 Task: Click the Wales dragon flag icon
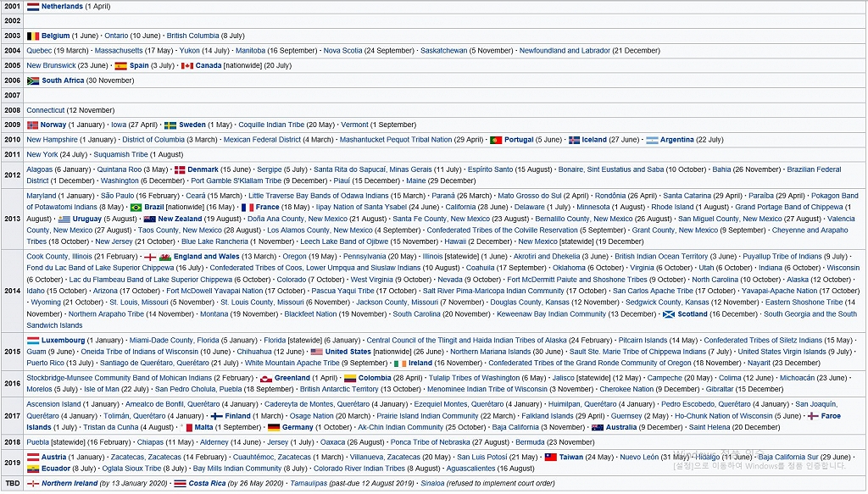click(165, 258)
